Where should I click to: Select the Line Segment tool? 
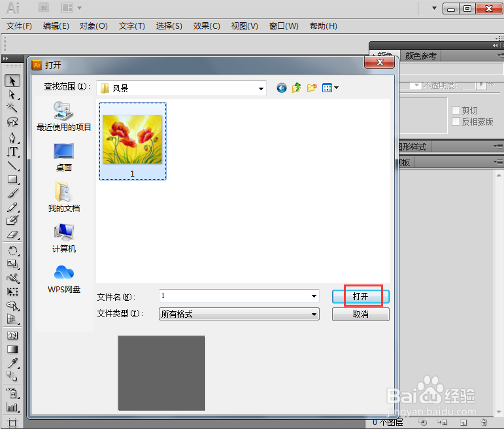pyautogui.click(x=12, y=165)
